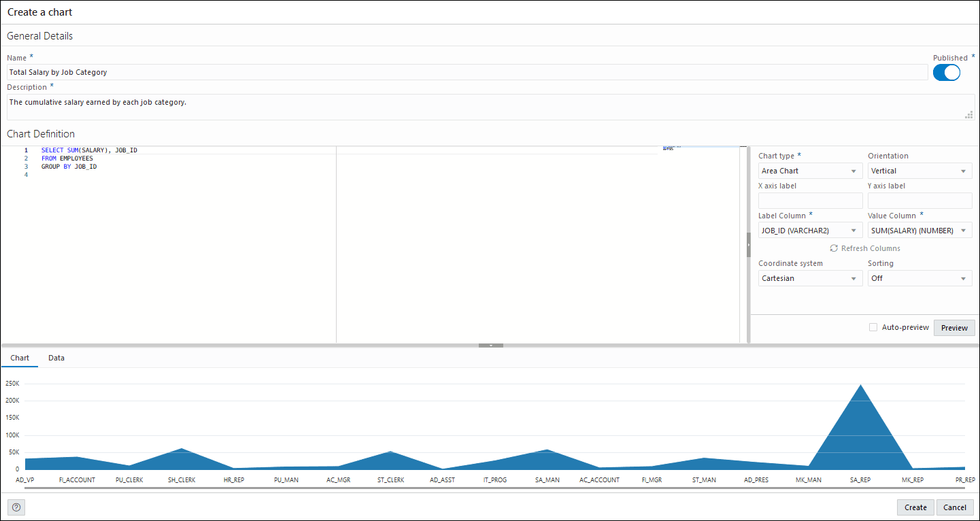Open the Chart type dropdown
Image resolution: width=980 pixels, height=521 pixels.
(x=810, y=170)
